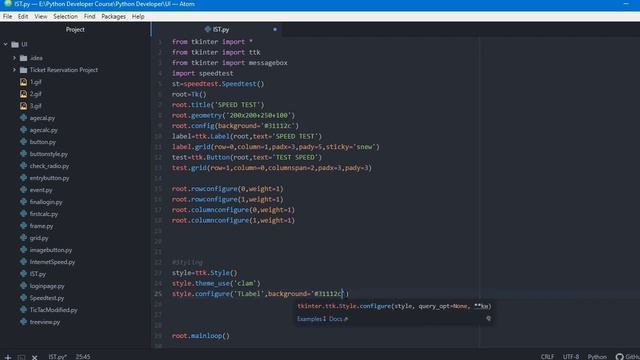640x360 pixels.
Task: Open loginpage.py in the tree
Action: click(47, 286)
